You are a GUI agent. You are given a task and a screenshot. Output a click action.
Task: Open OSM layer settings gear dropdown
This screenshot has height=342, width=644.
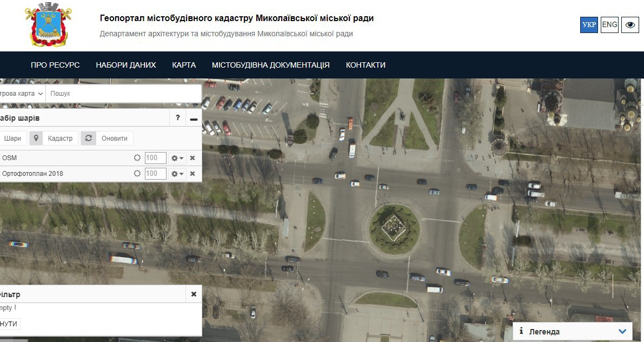[x=177, y=158]
